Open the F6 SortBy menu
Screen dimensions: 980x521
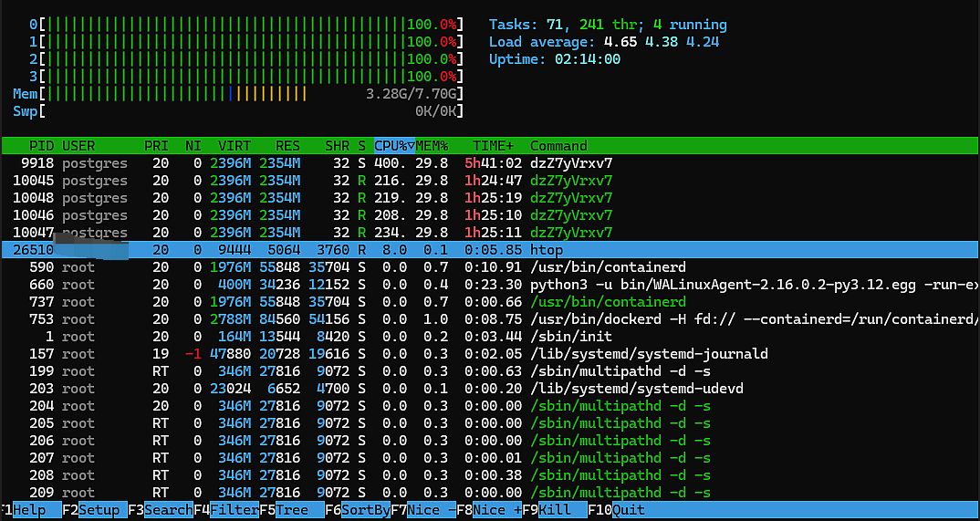358,510
